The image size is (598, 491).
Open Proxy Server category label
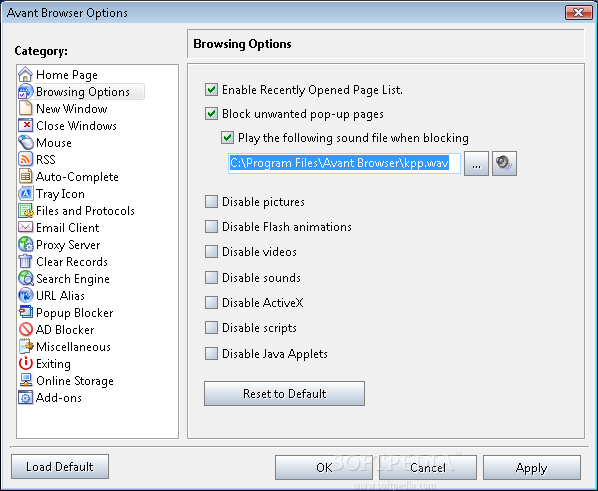[x=68, y=245]
